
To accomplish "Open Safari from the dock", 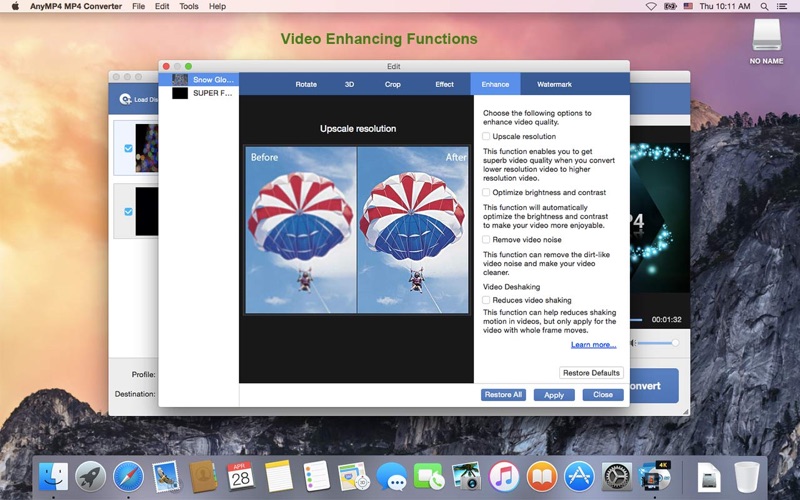I will (x=129, y=477).
